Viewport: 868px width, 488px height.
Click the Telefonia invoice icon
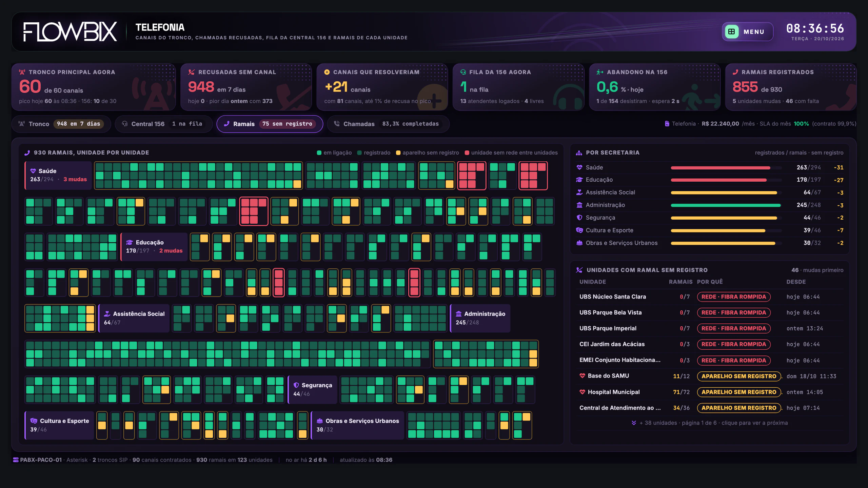click(667, 124)
